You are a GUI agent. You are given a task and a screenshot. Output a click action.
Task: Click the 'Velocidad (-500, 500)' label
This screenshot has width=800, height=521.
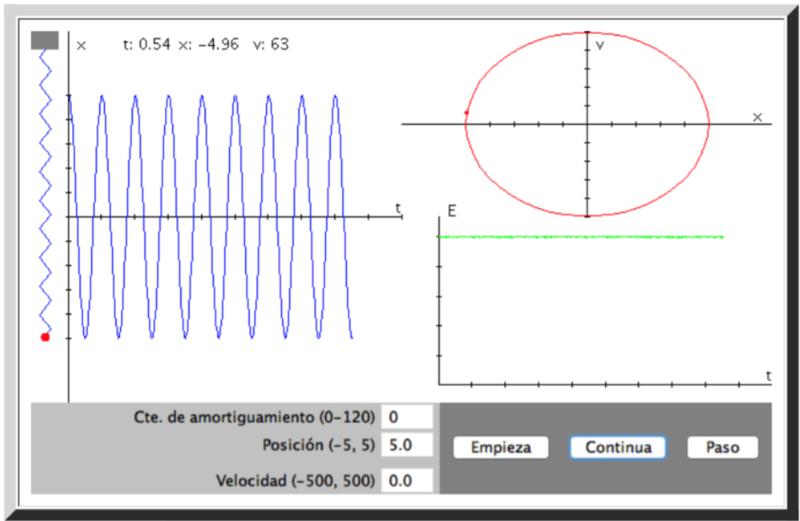295,481
